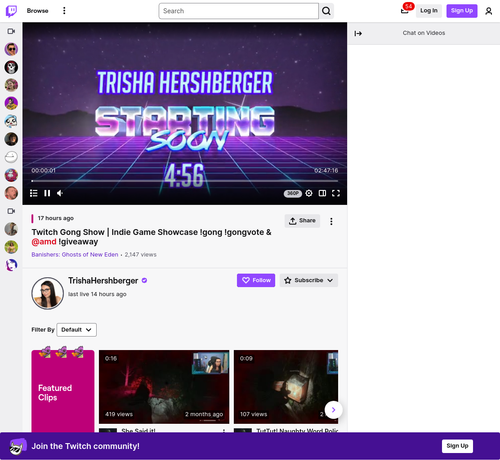
Task: Open the green-background avatar channel in sidebar
Action: pos(11,247)
